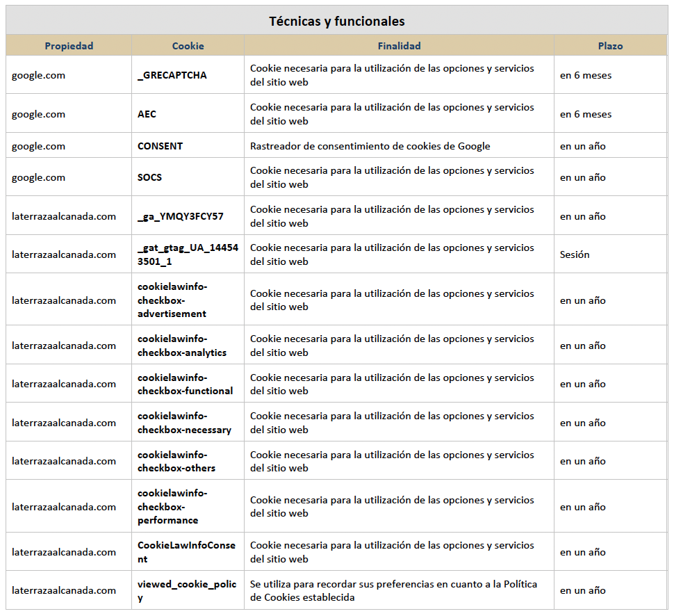Select the CookieLawInfoConsent cookie name
The width and height of the screenshot is (674, 616).
coord(186,552)
